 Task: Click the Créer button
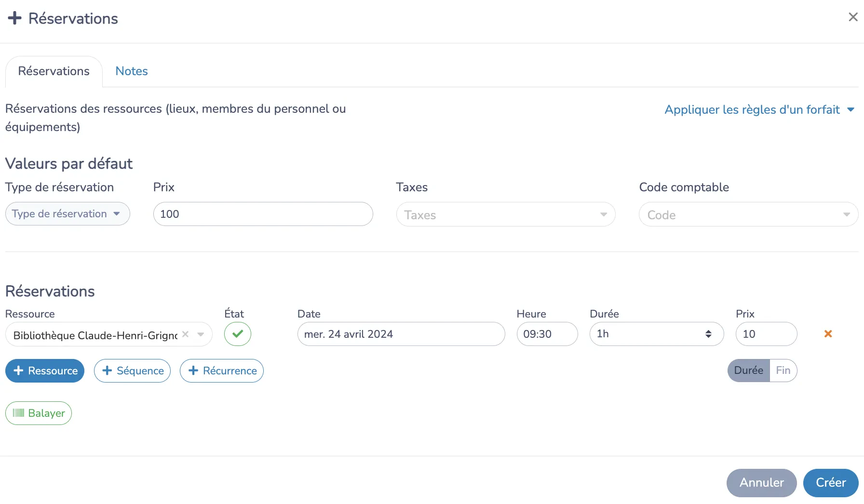pyautogui.click(x=831, y=483)
